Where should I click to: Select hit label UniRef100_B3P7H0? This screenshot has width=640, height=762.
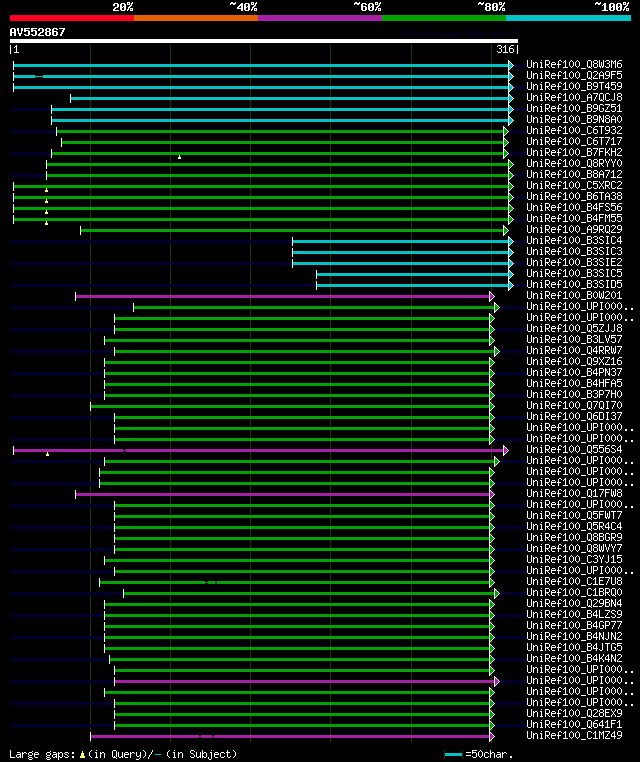(574, 394)
